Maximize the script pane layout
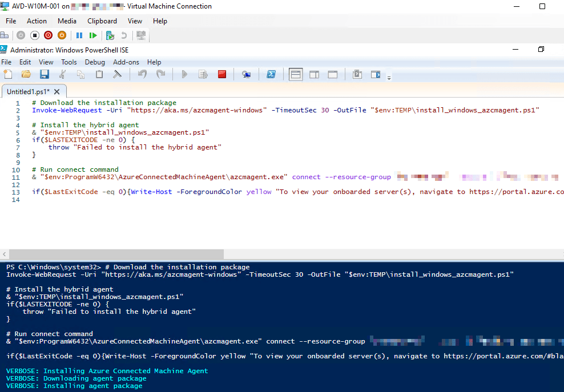564x392 pixels. 333,74
